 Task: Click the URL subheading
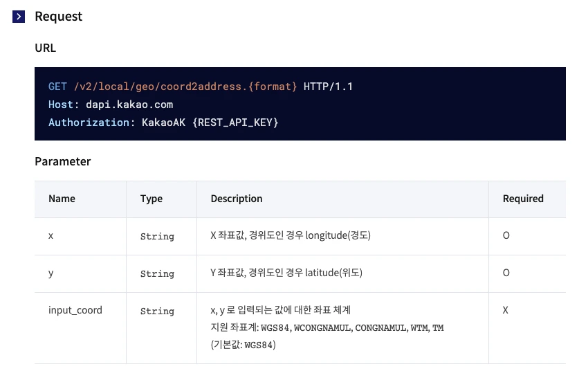pyautogui.click(x=46, y=48)
